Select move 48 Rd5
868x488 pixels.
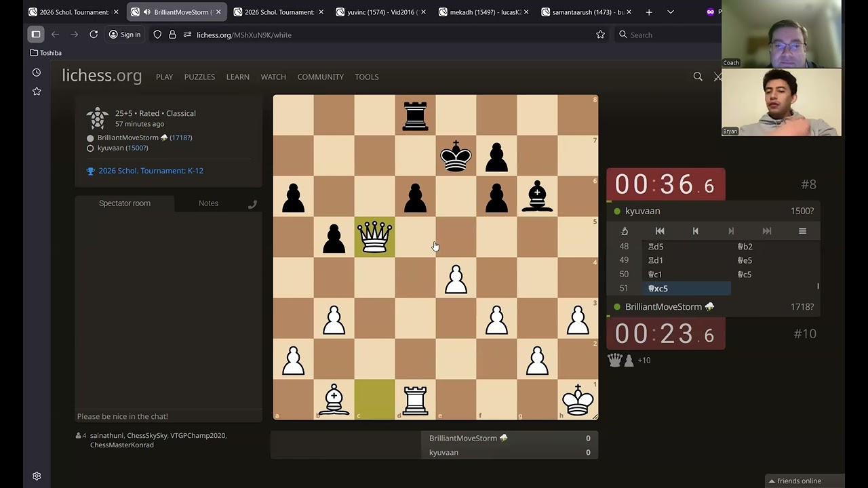coord(686,247)
